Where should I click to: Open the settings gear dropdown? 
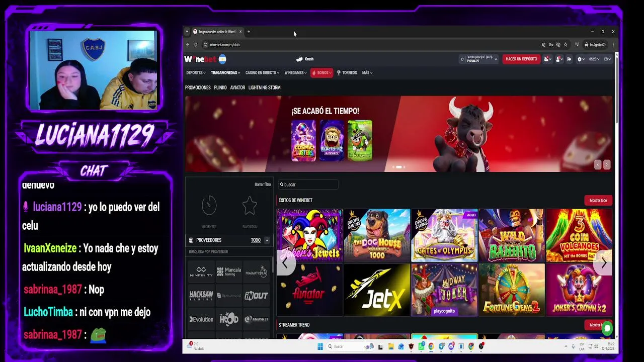pyautogui.click(x=581, y=59)
